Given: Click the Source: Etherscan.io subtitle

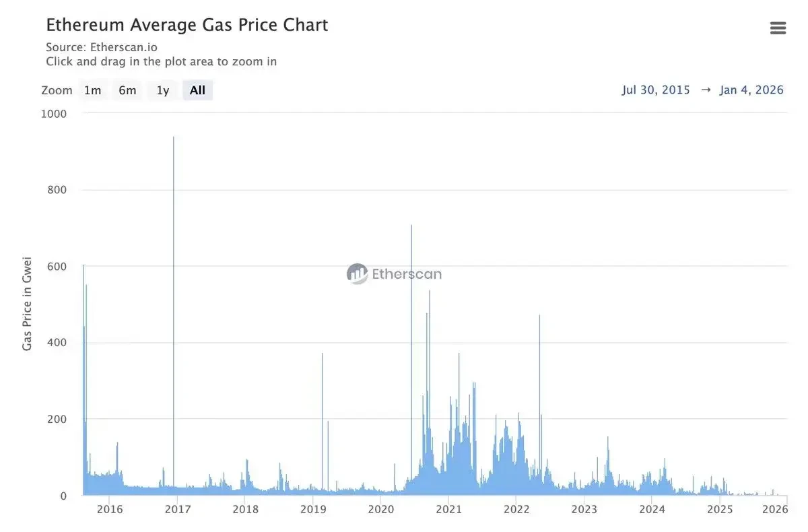Looking at the screenshot, I should 102,47.
